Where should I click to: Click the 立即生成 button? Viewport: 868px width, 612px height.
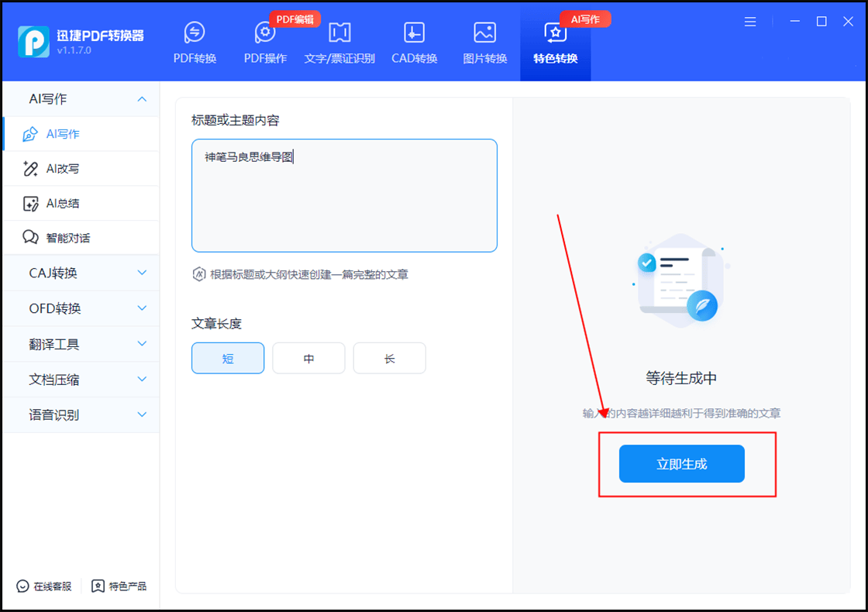[681, 464]
